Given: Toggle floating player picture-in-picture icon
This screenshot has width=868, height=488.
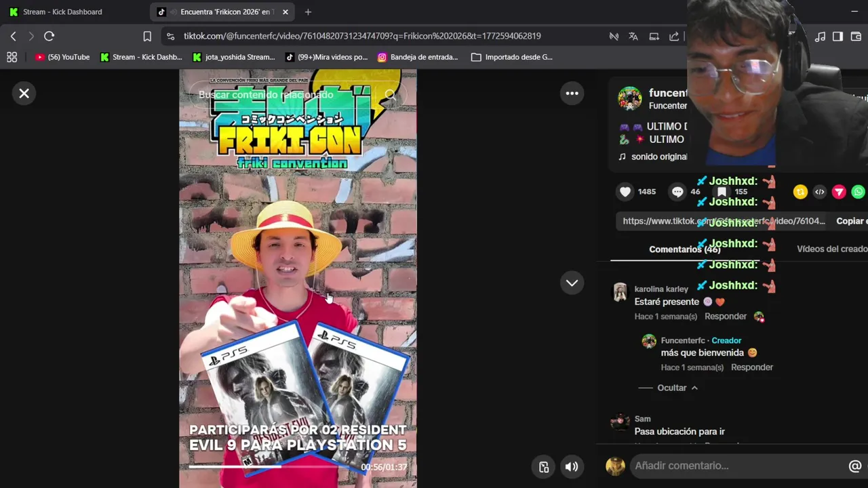Looking at the screenshot, I should pos(543,466).
